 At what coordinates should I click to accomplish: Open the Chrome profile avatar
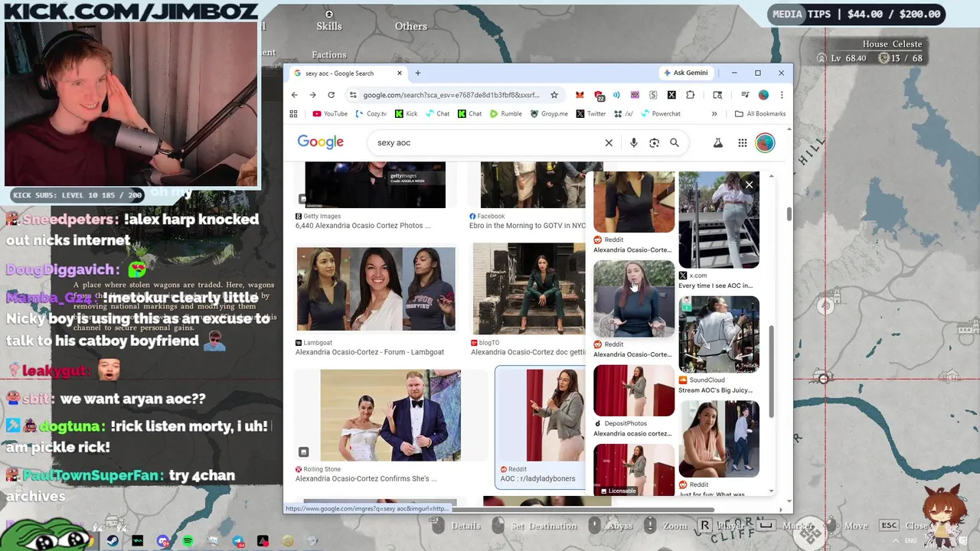[763, 95]
